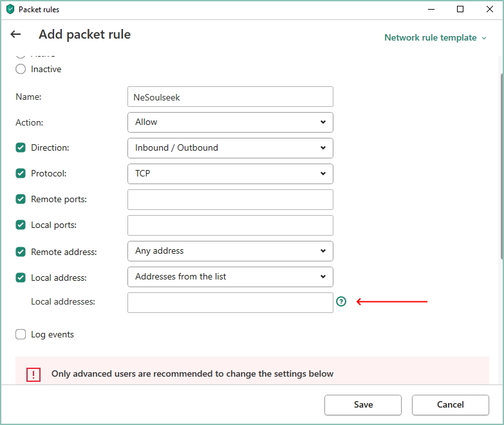Uncheck the Direction checkbox
Image resolution: width=504 pixels, height=425 pixels.
(21, 147)
